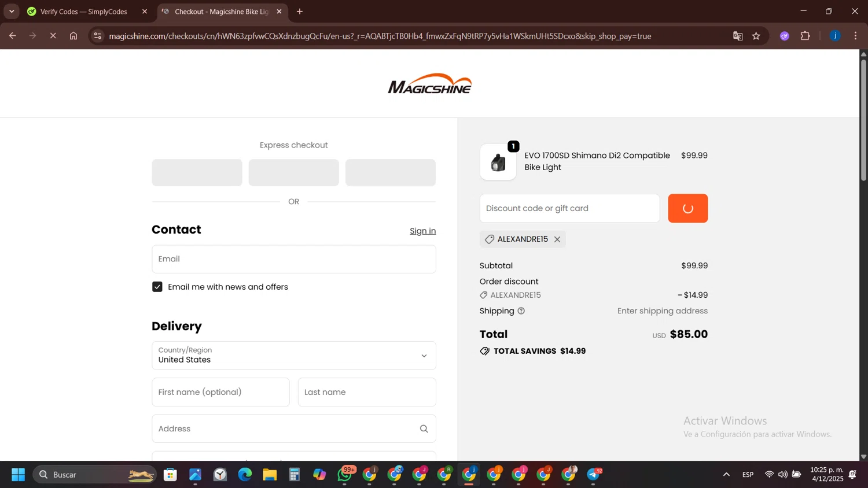Click the $85.00 total amount

(x=689, y=334)
